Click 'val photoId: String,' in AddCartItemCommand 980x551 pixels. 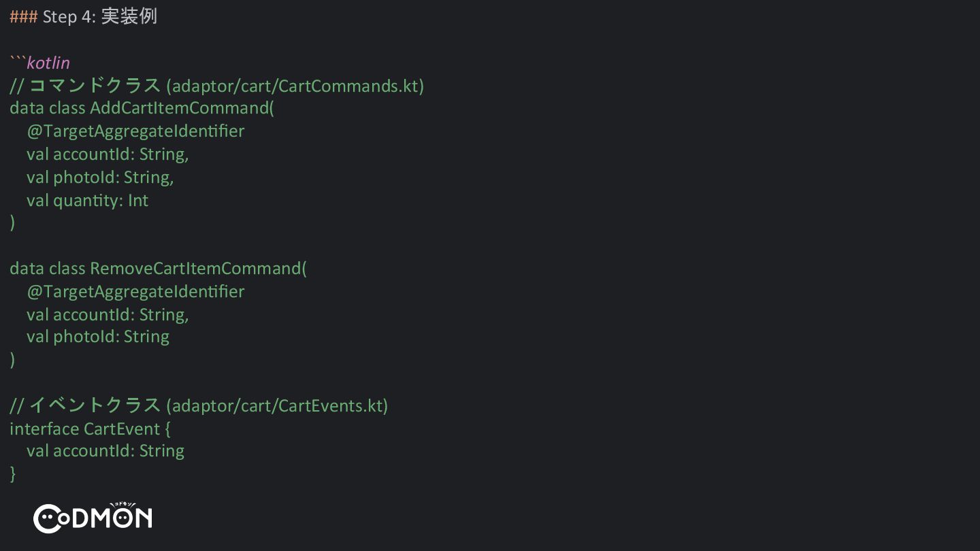coord(100,177)
